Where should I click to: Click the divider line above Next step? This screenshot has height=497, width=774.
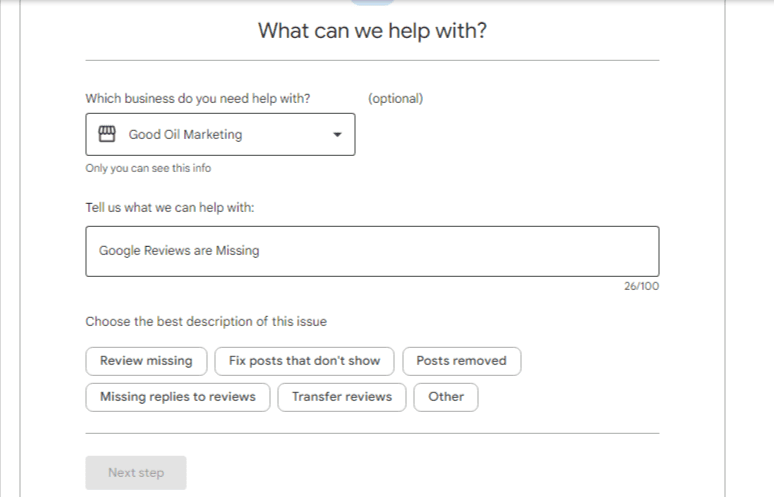(372, 433)
